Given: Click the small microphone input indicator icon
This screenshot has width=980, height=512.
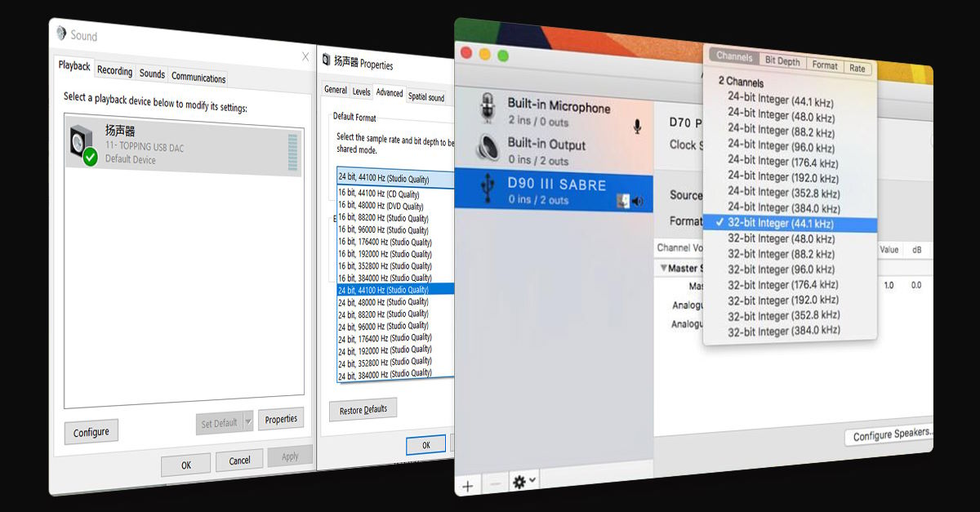Looking at the screenshot, I should pos(637,127).
